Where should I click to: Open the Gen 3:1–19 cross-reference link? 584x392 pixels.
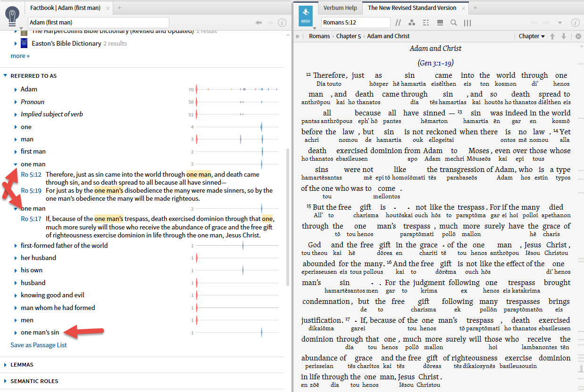pos(436,63)
